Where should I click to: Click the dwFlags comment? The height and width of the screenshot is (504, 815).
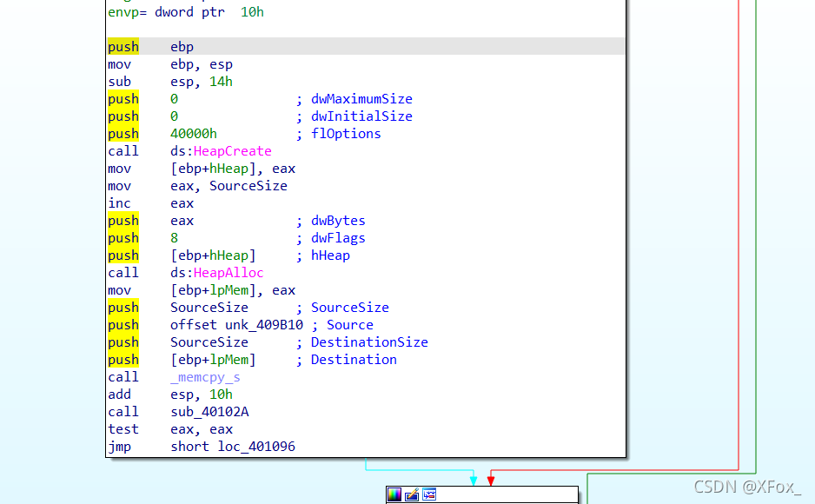[x=338, y=238]
